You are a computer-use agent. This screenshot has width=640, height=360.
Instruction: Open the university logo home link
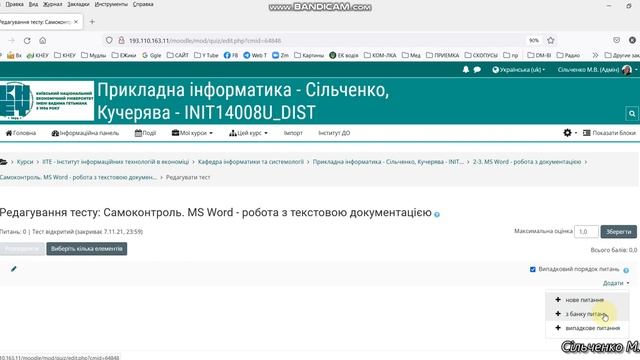(47, 101)
